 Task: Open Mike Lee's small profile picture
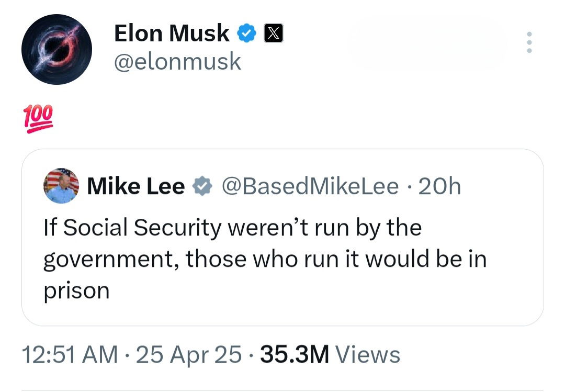(61, 186)
